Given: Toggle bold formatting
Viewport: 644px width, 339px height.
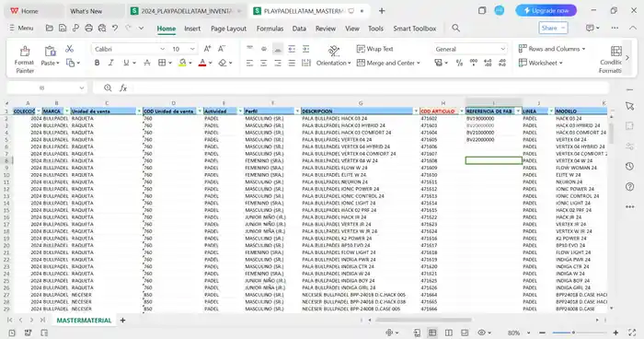Looking at the screenshot, I should point(97,63).
